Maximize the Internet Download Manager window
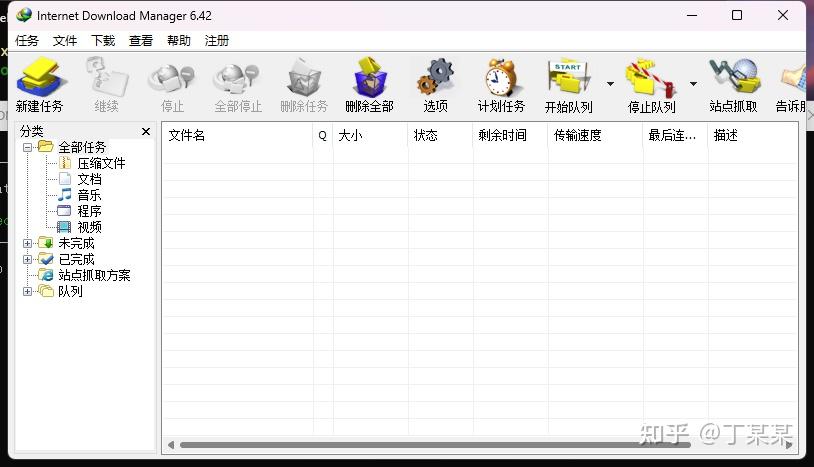814x467 pixels. pyautogui.click(x=737, y=16)
